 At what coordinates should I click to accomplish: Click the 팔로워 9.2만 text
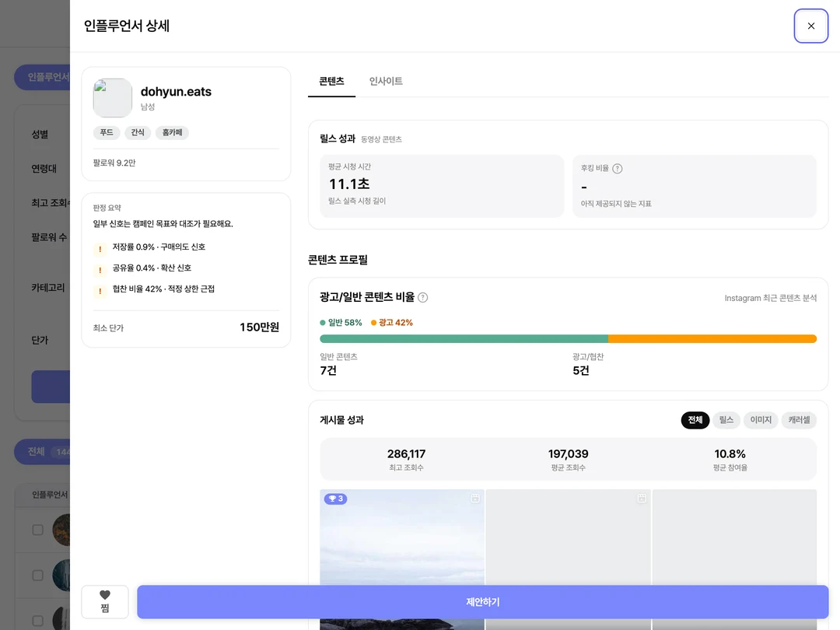(x=114, y=163)
